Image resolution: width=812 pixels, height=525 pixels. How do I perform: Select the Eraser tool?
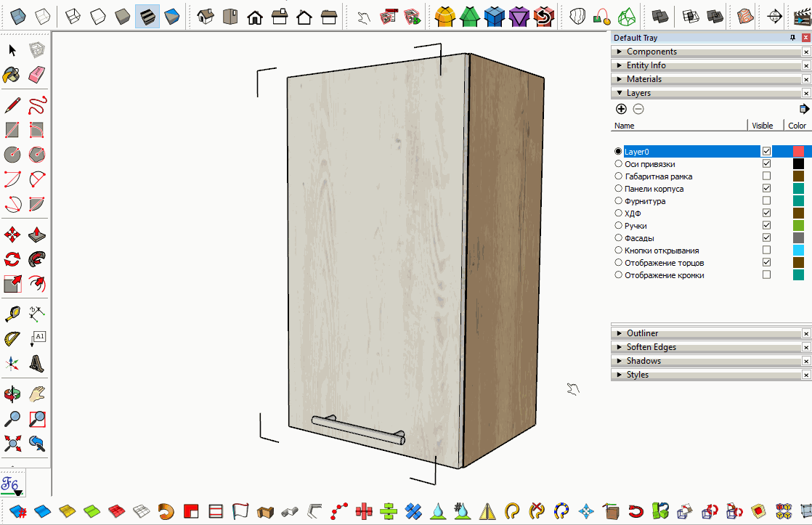point(37,74)
